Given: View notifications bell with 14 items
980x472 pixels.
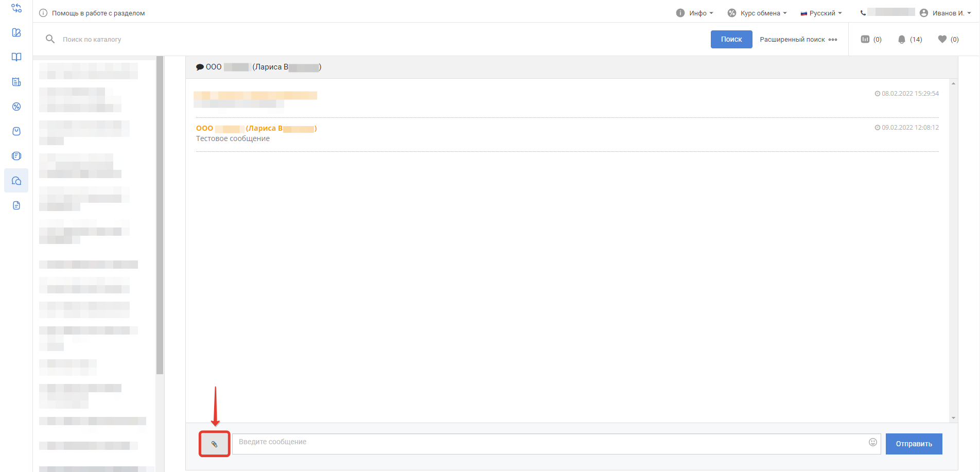Looking at the screenshot, I should 909,40.
